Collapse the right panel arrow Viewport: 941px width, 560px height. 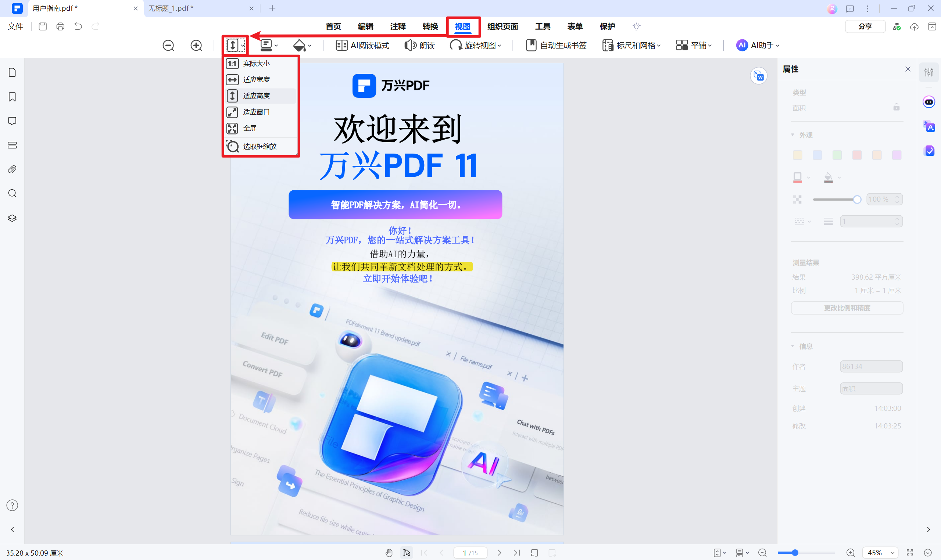pyautogui.click(x=929, y=530)
